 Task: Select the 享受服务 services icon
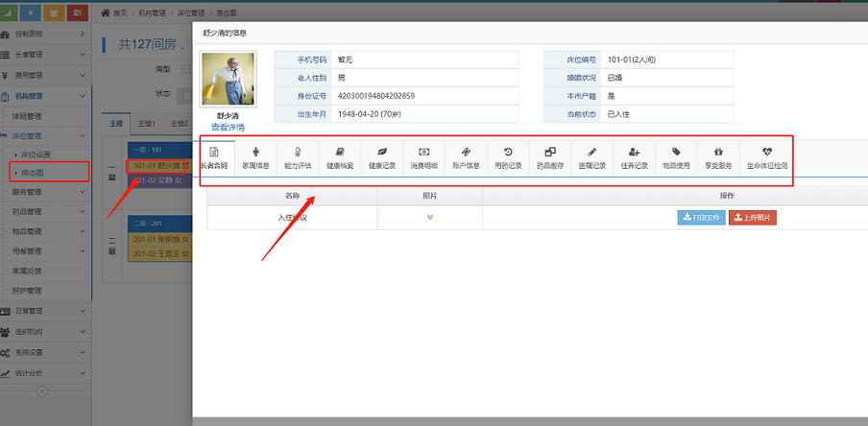[x=718, y=158]
